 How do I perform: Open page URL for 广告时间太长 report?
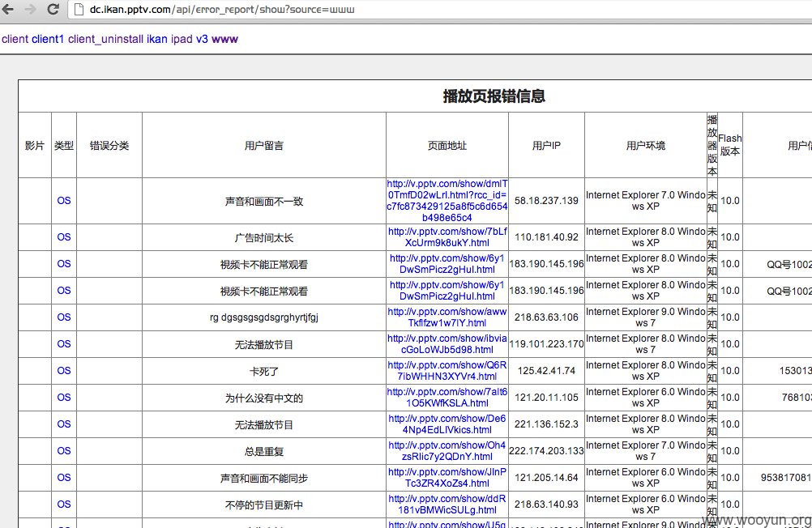447,237
